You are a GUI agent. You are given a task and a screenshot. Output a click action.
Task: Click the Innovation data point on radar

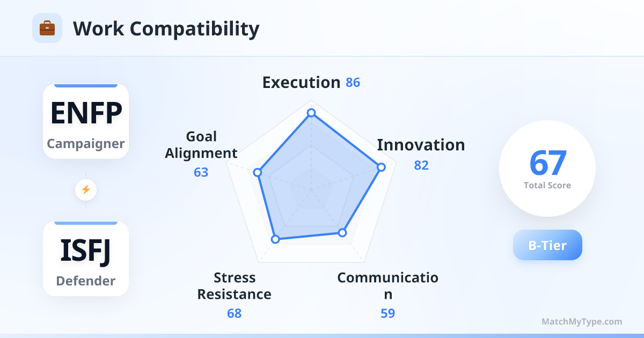pos(381,167)
